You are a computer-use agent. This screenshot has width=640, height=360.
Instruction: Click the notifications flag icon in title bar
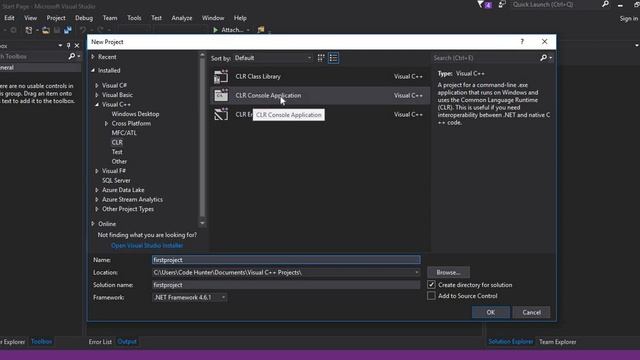pyautogui.click(x=484, y=4)
